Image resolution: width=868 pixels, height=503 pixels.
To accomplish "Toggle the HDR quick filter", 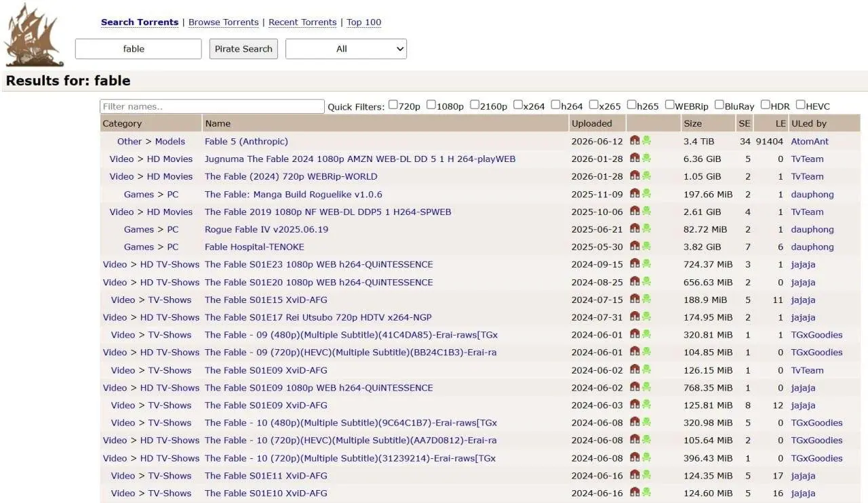I will coord(766,105).
